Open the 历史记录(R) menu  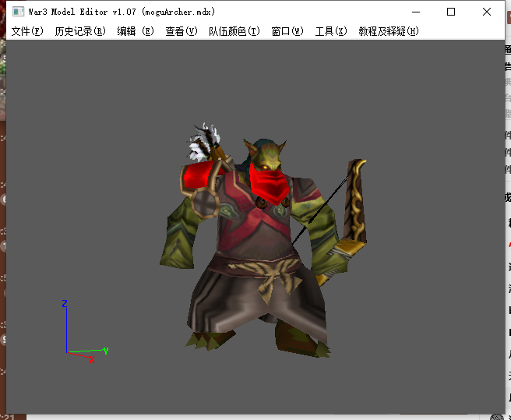pos(80,31)
